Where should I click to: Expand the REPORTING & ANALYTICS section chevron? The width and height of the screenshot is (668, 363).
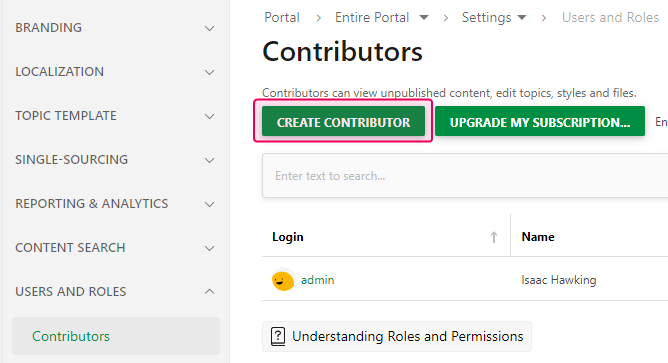[209, 205]
